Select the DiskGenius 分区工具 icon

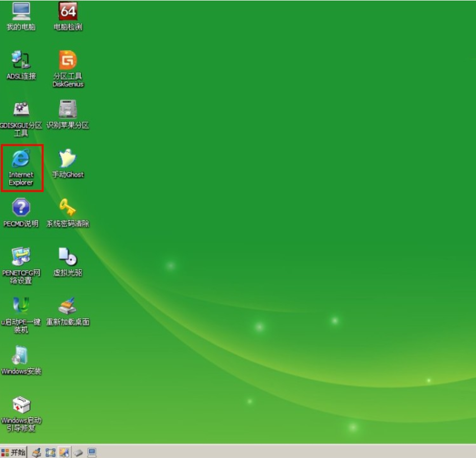pyautogui.click(x=68, y=60)
